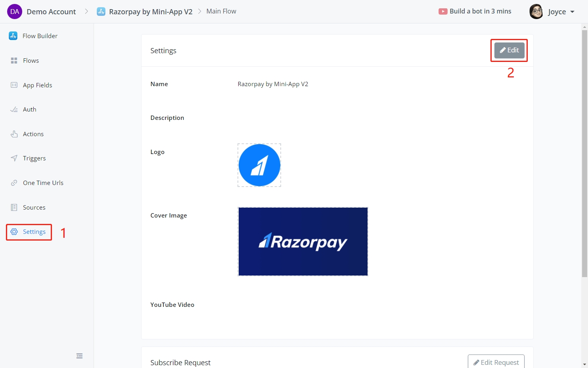Click the DA account avatar badge
This screenshot has width=588, height=368.
tap(15, 12)
